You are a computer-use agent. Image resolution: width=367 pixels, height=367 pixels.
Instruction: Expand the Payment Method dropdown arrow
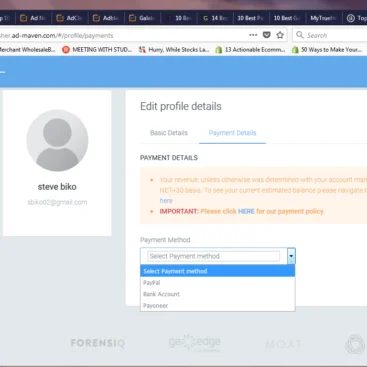click(291, 256)
